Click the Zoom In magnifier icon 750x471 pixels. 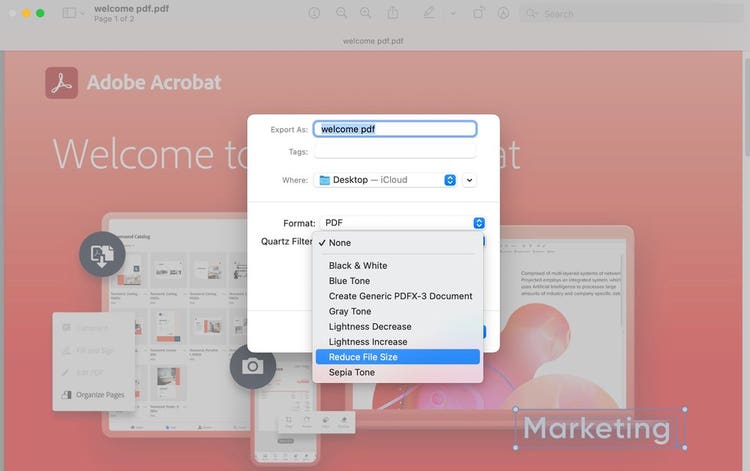(x=366, y=13)
